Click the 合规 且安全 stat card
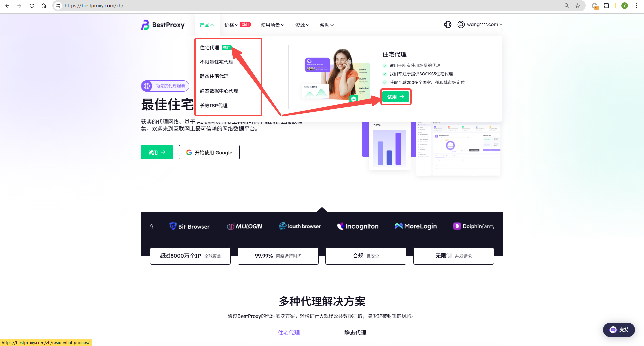This screenshot has height=346, width=644. 366,256
